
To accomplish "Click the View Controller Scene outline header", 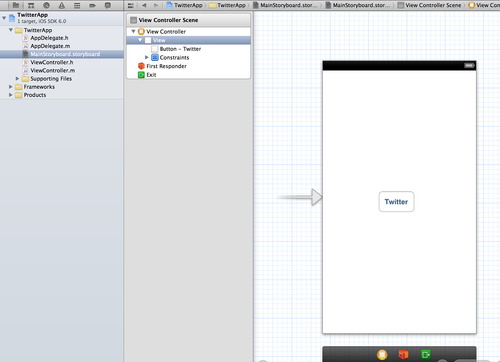I will [188, 20].
